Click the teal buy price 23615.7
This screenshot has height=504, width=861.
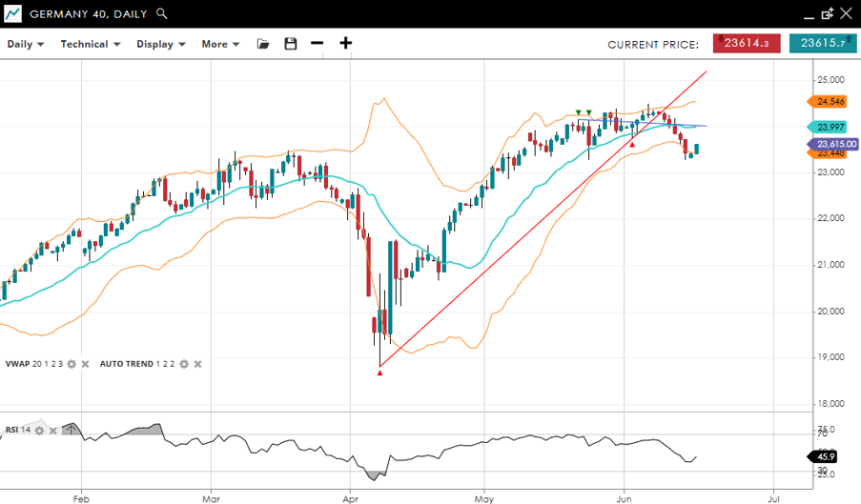(x=823, y=44)
